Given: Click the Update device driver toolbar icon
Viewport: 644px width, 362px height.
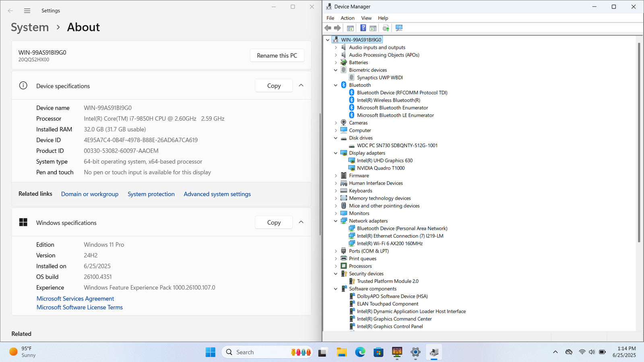Looking at the screenshot, I should pyautogui.click(x=386, y=28).
